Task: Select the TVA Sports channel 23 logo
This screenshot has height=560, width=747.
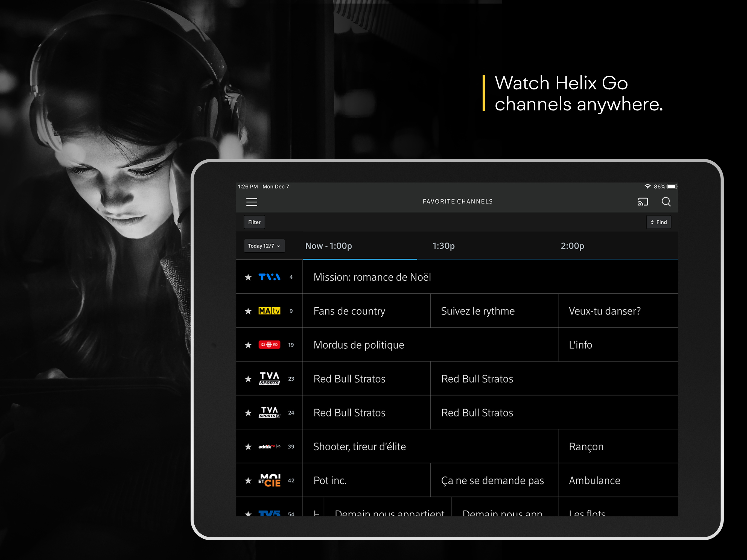Action: pos(269,379)
